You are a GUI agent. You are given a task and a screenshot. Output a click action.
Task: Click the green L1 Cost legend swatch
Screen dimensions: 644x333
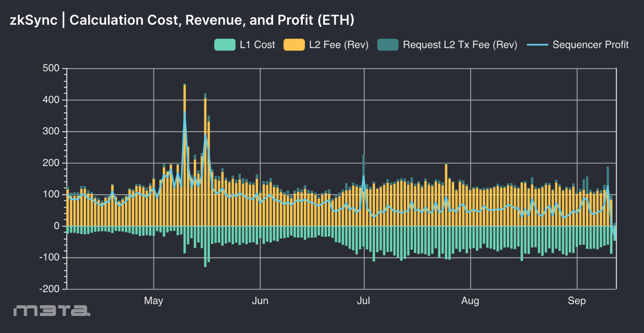click(224, 45)
